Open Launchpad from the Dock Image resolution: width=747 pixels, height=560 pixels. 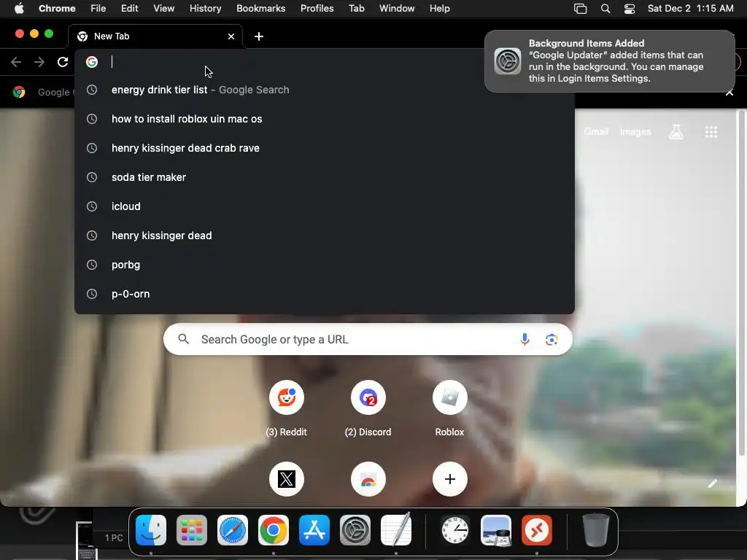tap(192, 530)
